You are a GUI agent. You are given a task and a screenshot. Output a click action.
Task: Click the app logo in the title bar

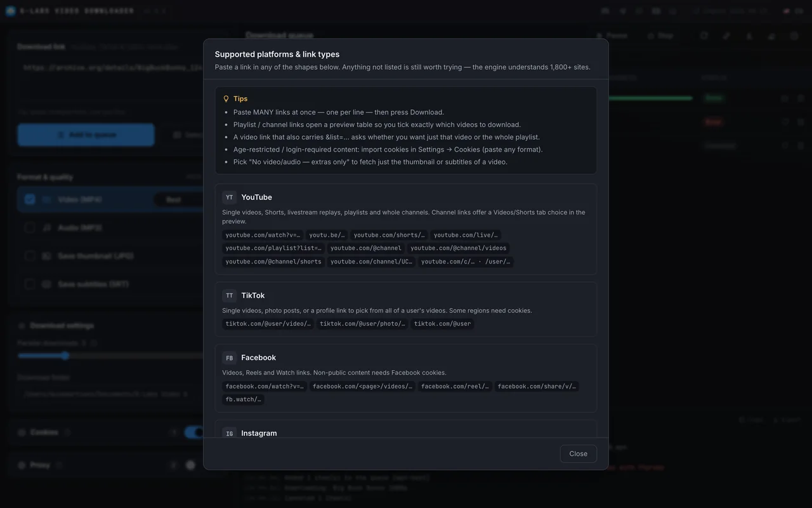(x=10, y=11)
